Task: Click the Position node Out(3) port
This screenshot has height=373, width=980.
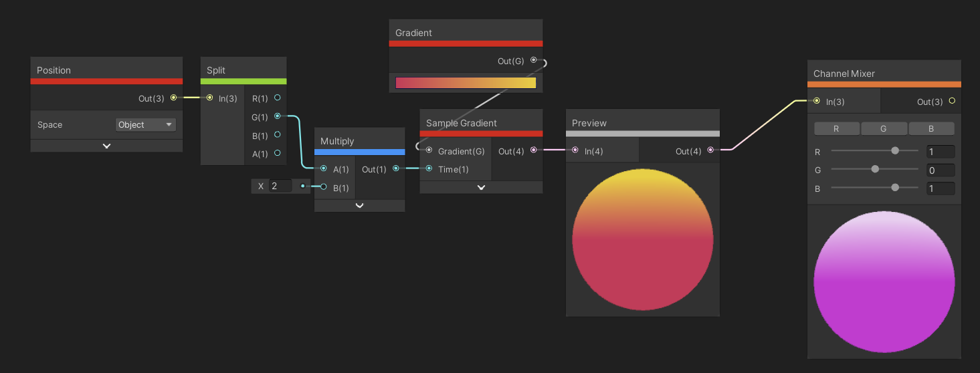Action: coord(174,98)
